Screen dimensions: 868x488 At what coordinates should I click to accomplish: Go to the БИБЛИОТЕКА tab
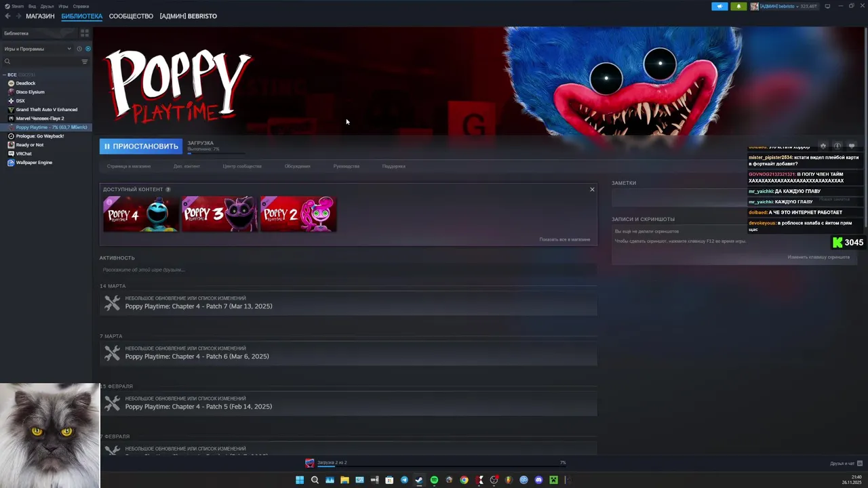tap(82, 16)
